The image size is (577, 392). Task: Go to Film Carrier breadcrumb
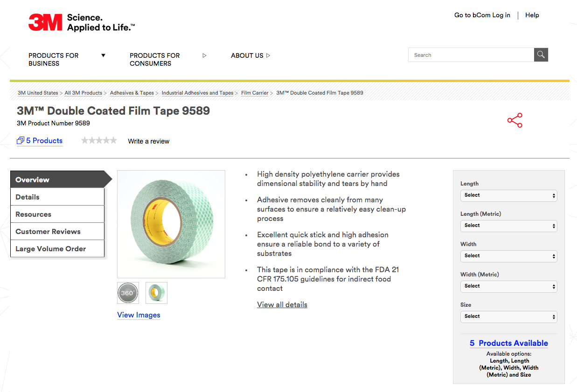tap(255, 93)
